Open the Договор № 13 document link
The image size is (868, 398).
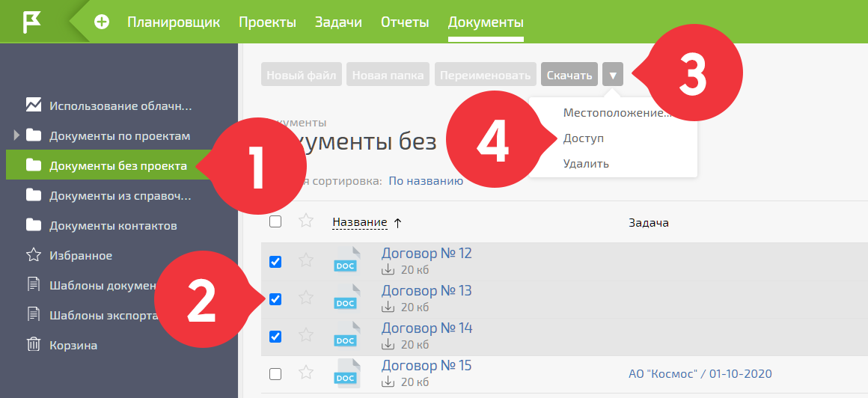[x=427, y=290]
